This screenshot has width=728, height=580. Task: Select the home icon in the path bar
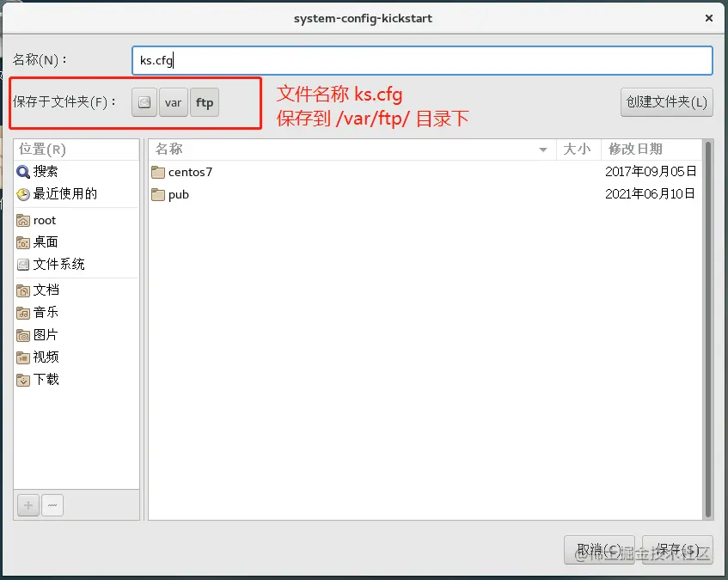click(x=143, y=102)
